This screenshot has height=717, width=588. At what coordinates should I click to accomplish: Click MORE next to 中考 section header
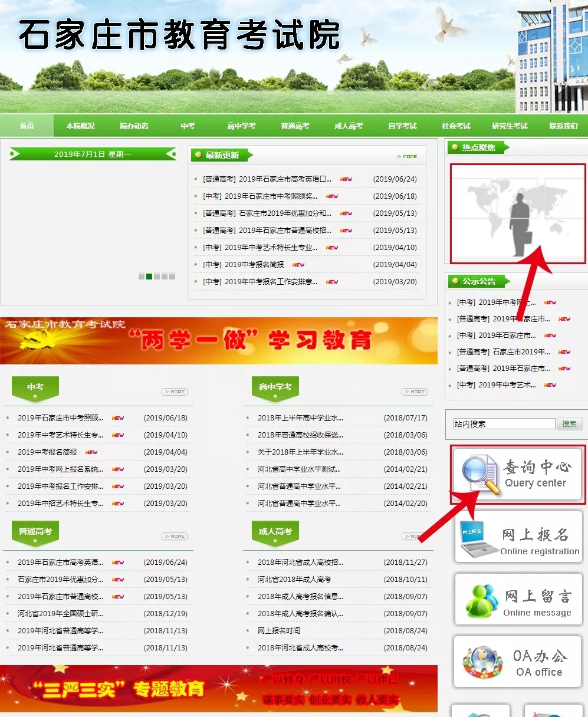click(x=175, y=392)
